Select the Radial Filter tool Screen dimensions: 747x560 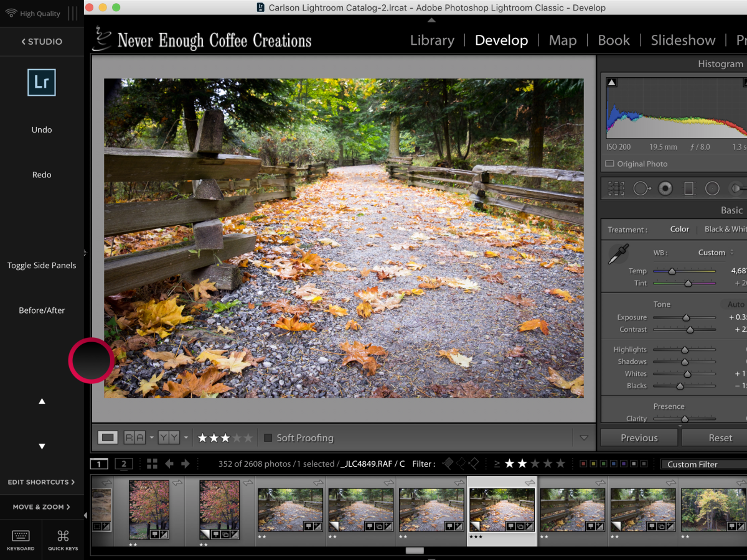[x=712, y=189]
